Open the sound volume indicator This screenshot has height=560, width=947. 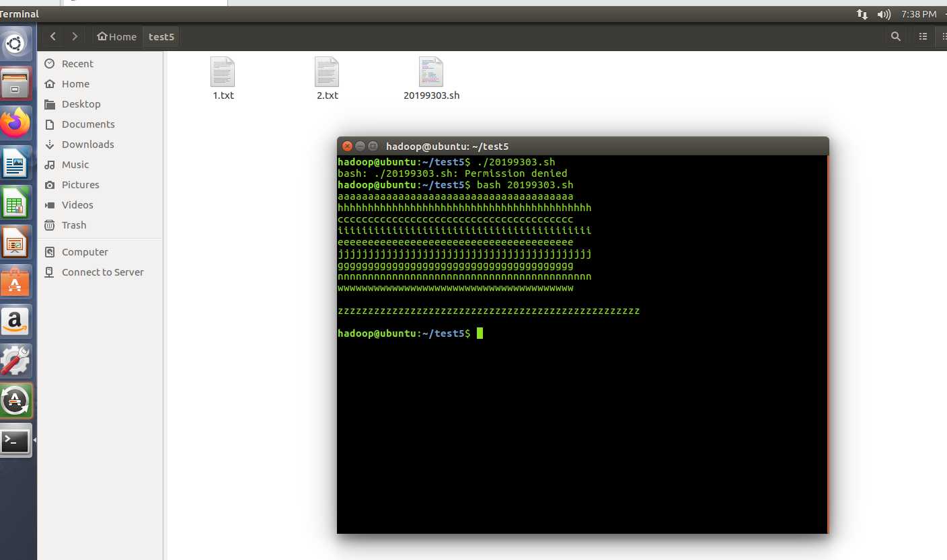coord(884,14)
